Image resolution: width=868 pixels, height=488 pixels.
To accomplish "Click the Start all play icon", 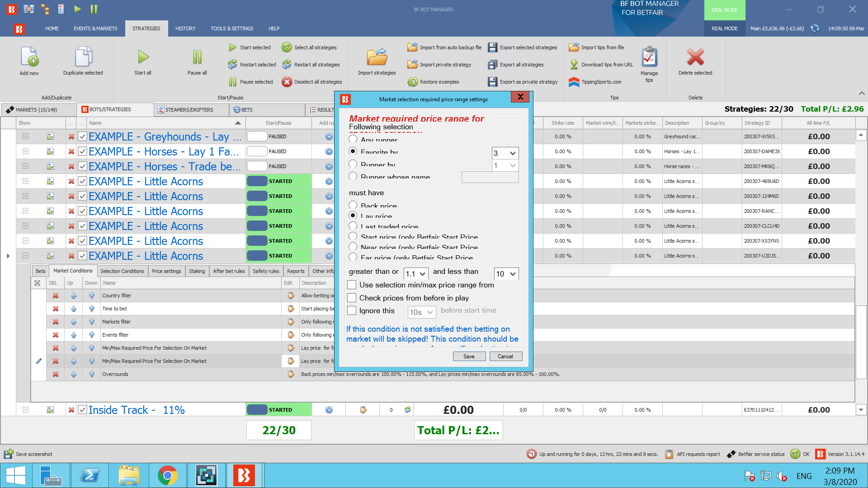I will point(143,57).
